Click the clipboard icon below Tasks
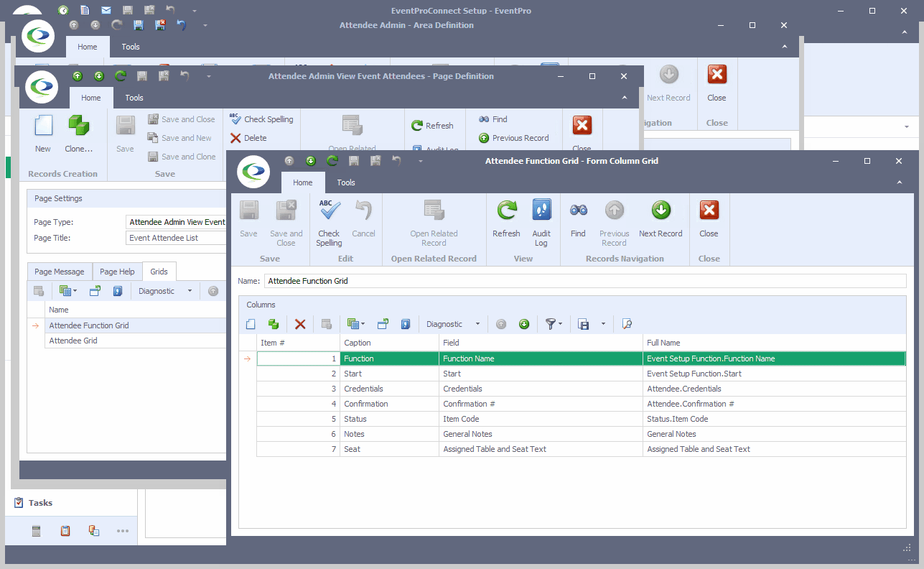 coord(65,531)
